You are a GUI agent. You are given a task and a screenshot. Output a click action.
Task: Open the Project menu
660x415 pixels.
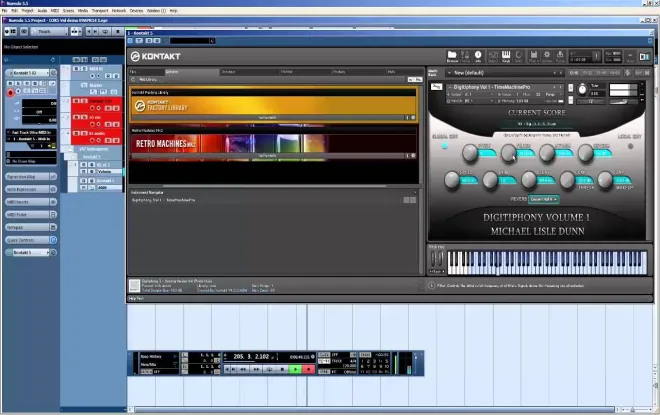27,11
